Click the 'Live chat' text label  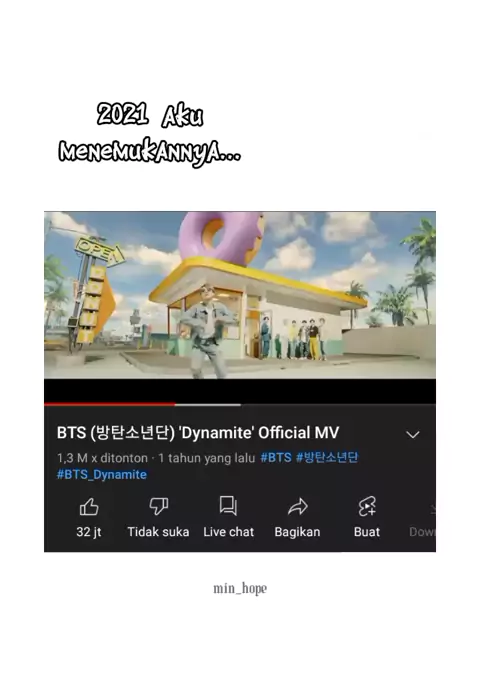coord(229,532)
